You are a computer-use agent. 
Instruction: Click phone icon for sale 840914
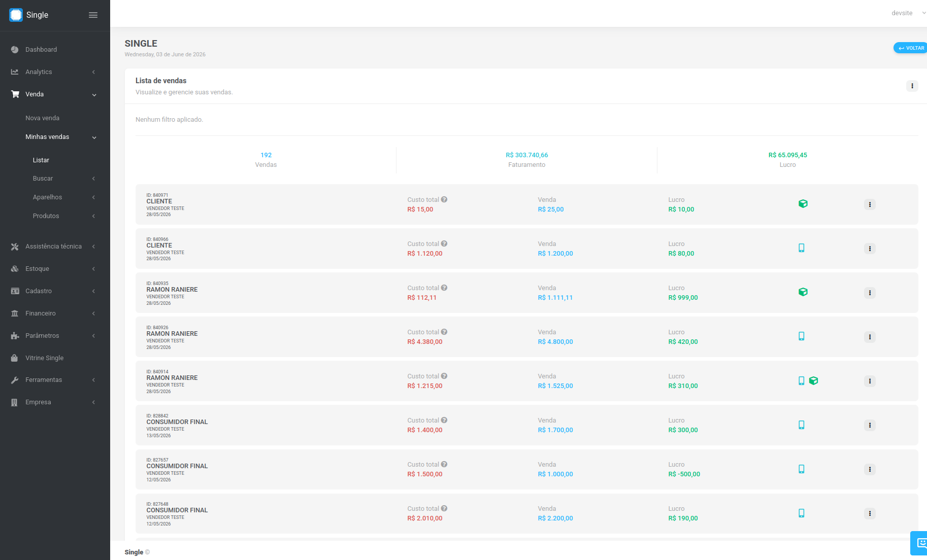click(x=802, y=381)
